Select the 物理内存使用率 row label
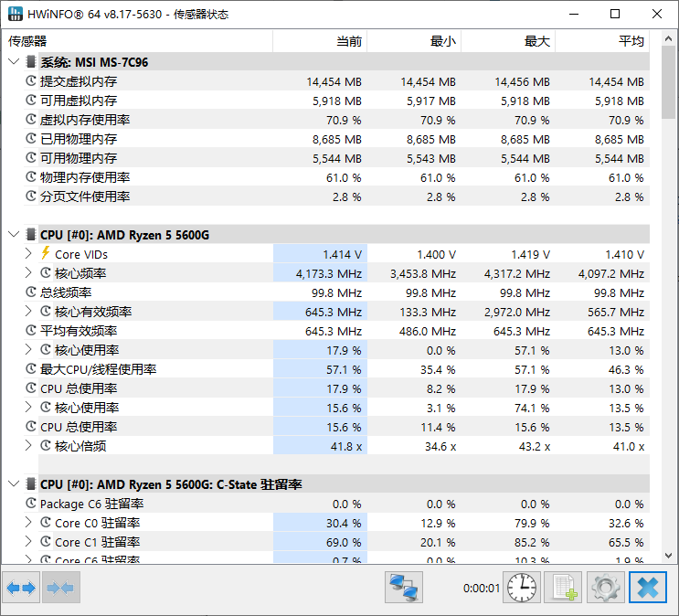 (x=85, y=177)
